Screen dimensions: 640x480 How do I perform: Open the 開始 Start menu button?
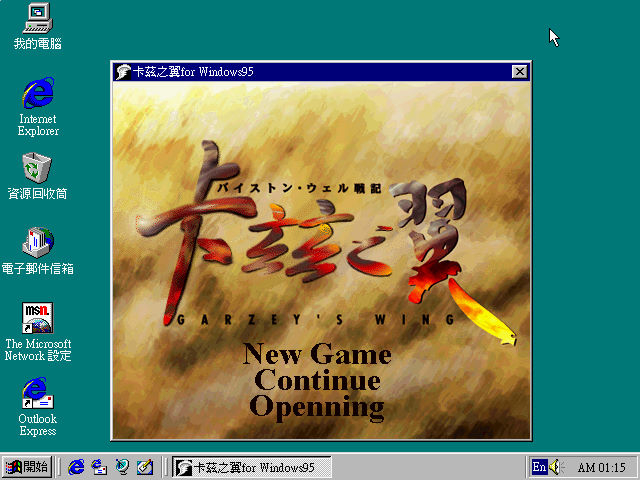click(x=27, y=467)
